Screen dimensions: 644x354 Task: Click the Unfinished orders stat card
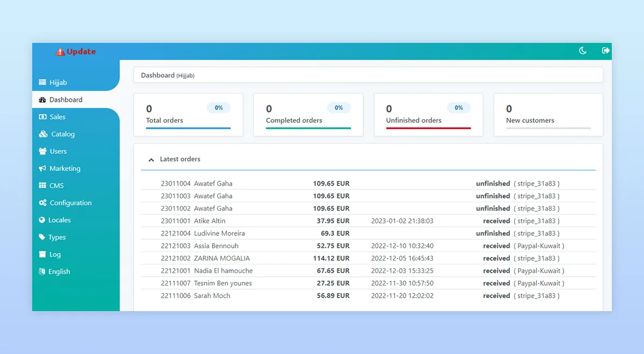pos(428,115)
